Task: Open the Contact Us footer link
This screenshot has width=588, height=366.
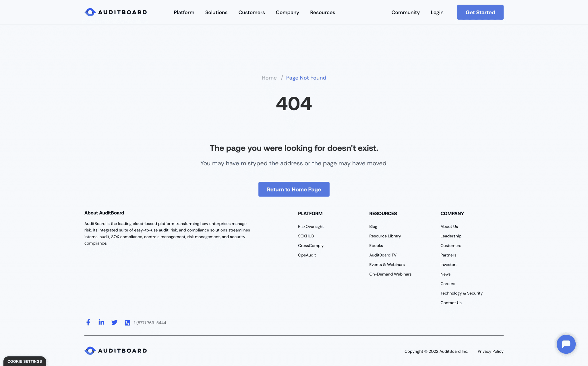Action: [x=451, y=303]
